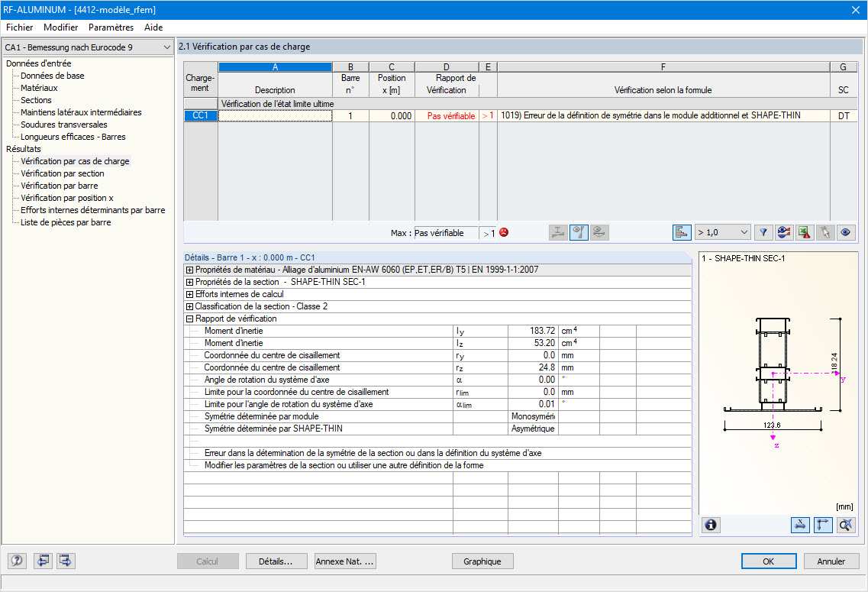Click Symétrie déterminée par SHAPE-THIN row
The height and width of the screenshot is (592, 868).
point(437,429)
